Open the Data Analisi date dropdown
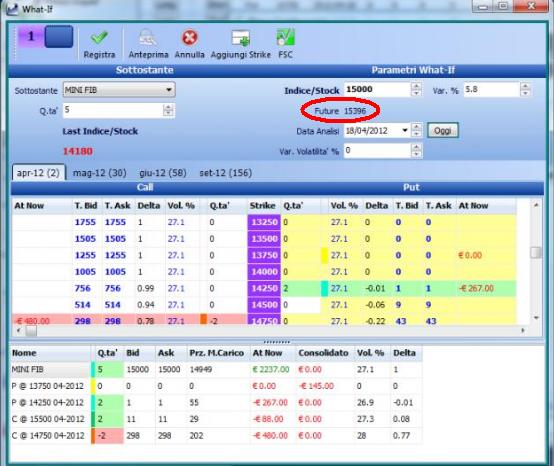The height and width of the screenshot is (466, 554). [x=405, y=131]
